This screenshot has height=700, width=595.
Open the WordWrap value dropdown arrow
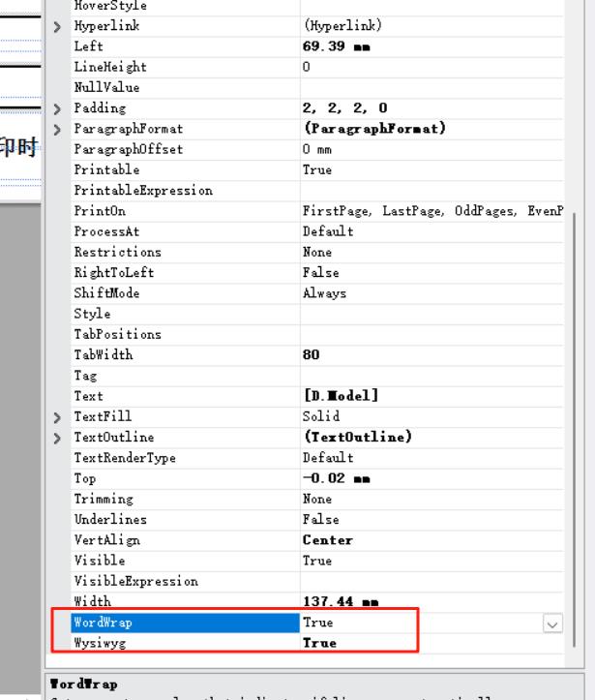click(552, 624)
